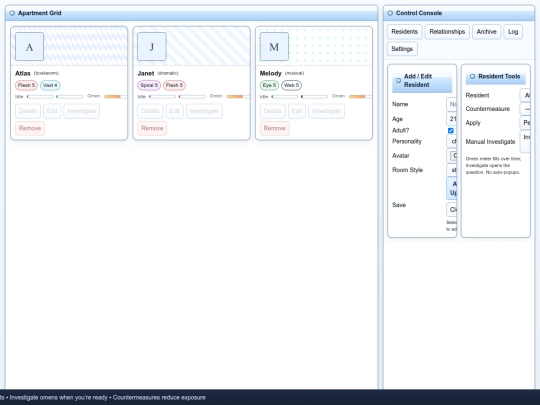Open the Room Style dropdown
540x405 pixels.
[452, 170]
